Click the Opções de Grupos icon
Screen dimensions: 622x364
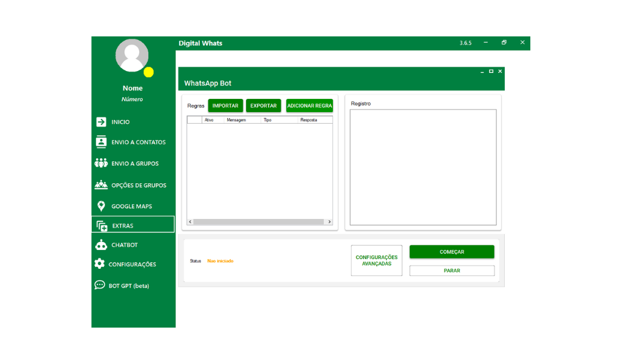coord(101,184)
